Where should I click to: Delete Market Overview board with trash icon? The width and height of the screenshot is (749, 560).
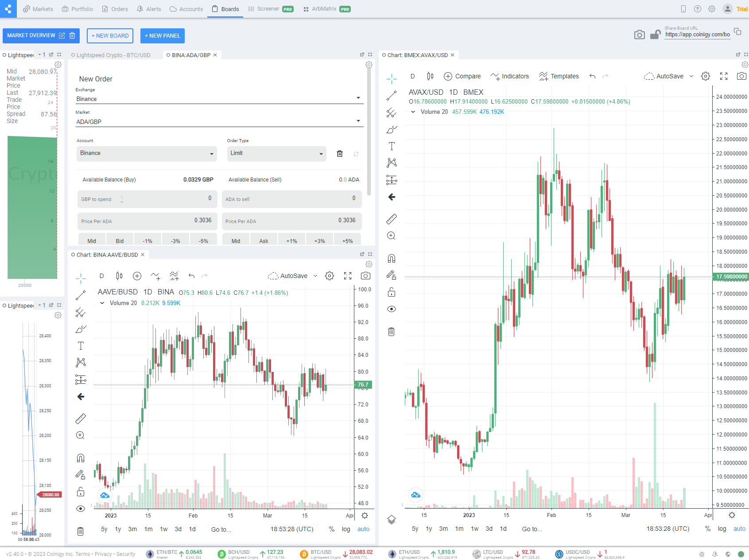(72, 35)
